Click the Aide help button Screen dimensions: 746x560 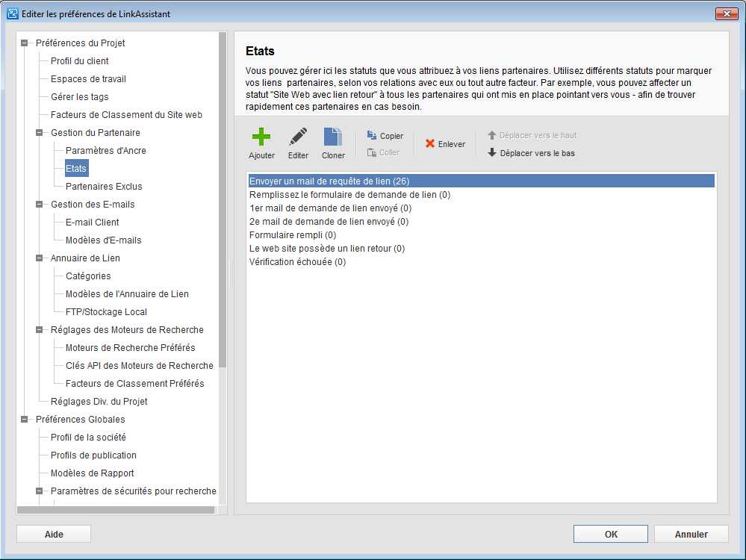(x=54, y=535)
